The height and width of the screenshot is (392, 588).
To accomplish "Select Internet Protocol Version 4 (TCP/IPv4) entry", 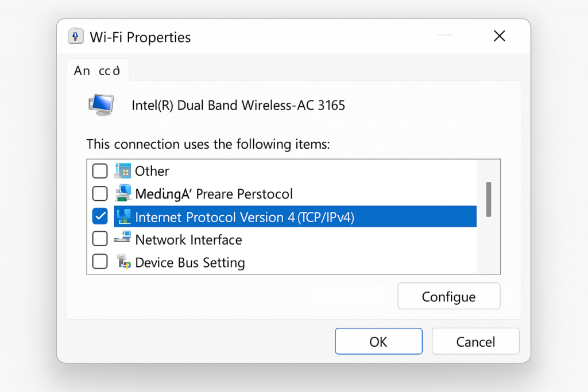I will click(295, 216).
